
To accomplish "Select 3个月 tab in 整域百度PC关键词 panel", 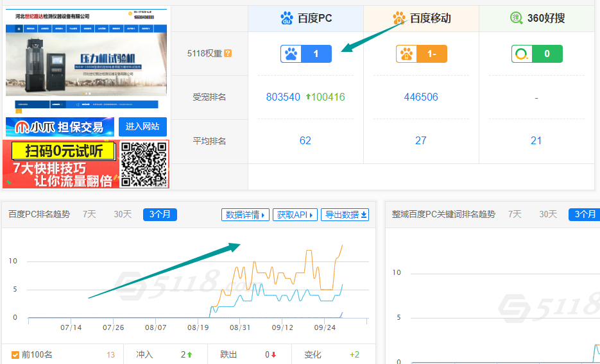I will [584, 215].
